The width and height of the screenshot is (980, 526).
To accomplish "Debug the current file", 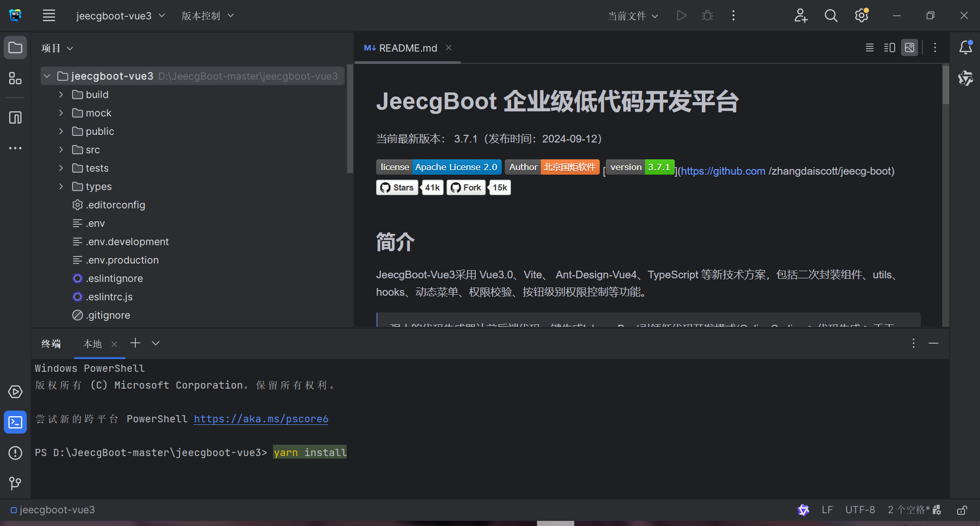I will tap(707, 15).
